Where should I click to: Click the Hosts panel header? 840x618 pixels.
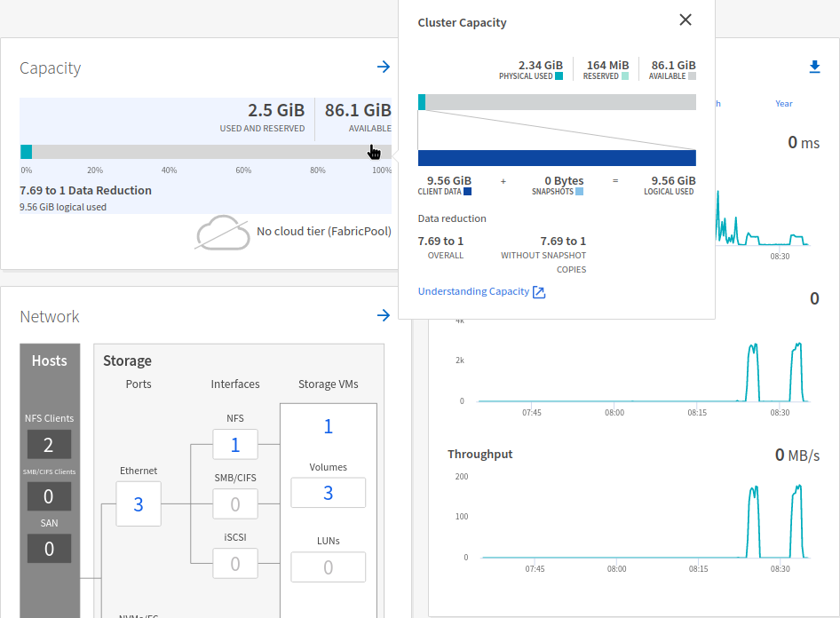(50, 360)
